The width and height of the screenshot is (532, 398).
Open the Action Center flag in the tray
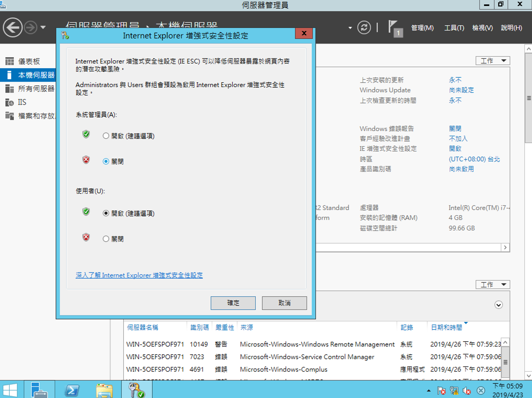click(x=441, y=390)
